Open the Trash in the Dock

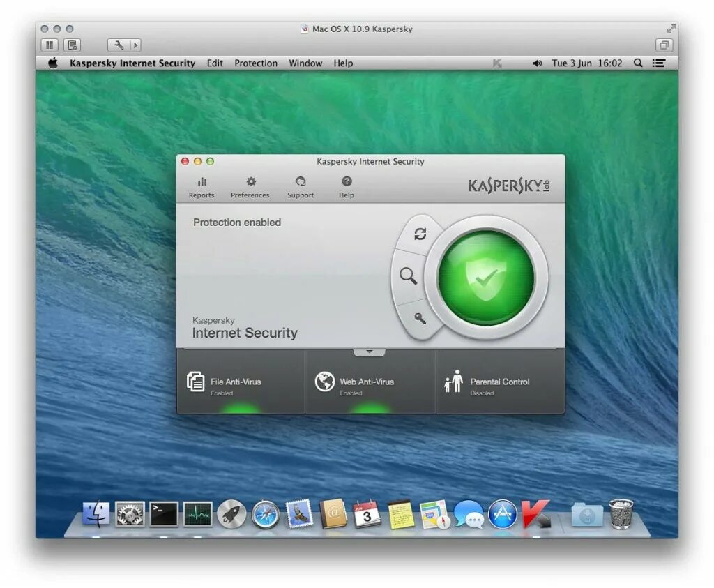pos(621,514)
